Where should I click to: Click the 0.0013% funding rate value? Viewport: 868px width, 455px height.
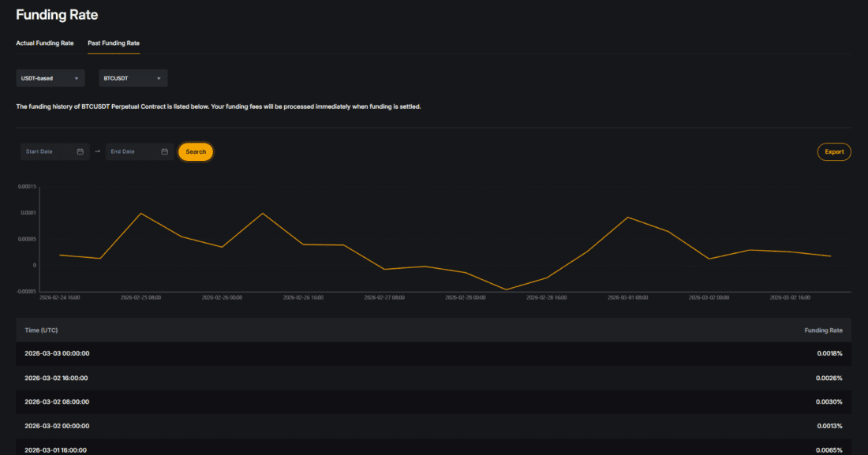(x=829, y=426)
